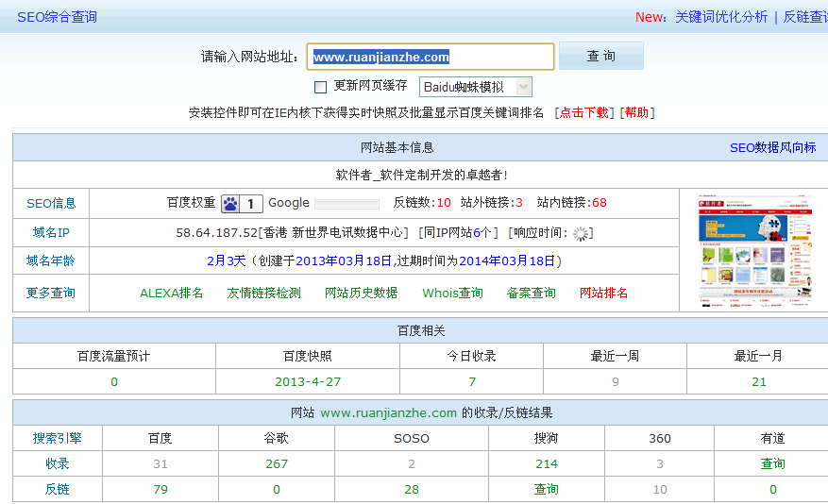Click the 搜索引擎 row header
The height and width of the screenshot is (504, 828).
(57, 439)
